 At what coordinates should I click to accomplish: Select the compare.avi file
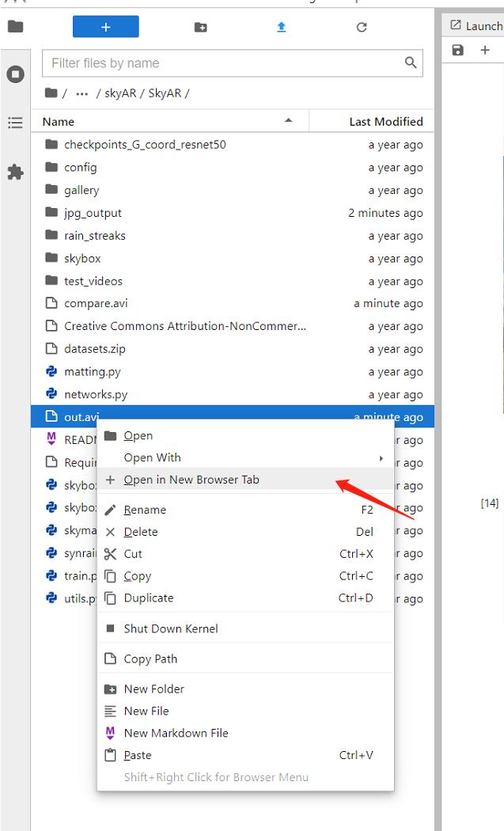(232, 304)
